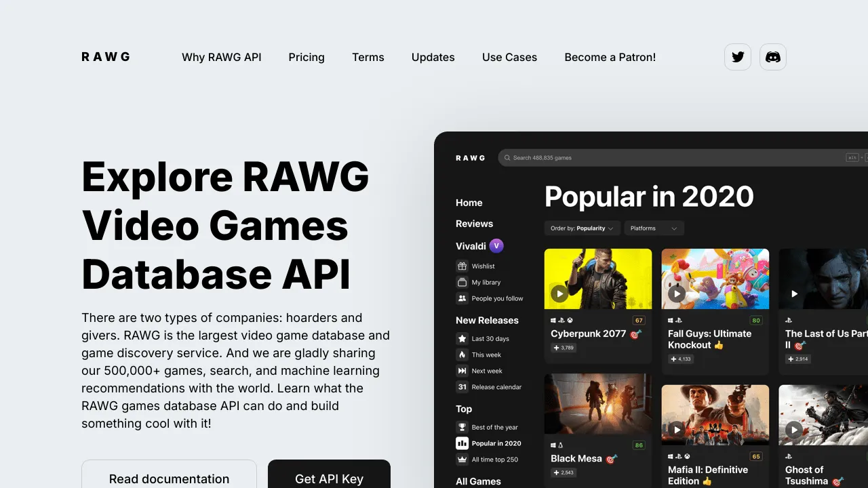Screen dimensions: 868x488
Task: Play the Cyberpunk 2077 video preview
Action: coord(559,293)
